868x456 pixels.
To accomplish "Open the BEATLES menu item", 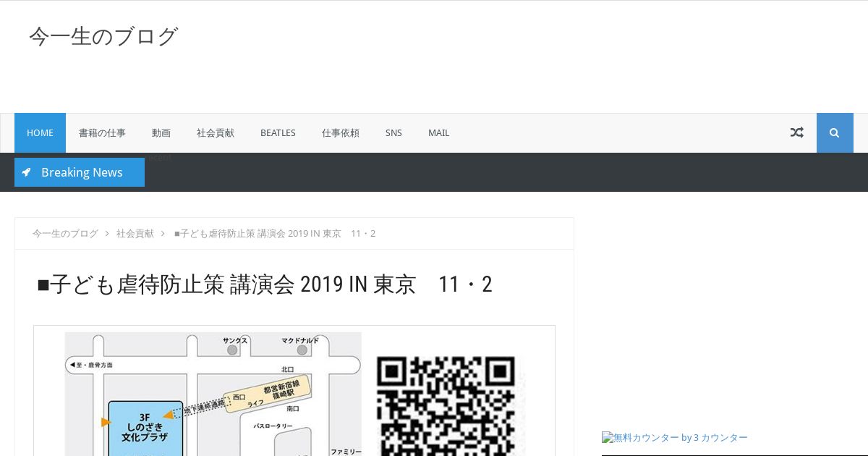I will [x=278, y=132].
